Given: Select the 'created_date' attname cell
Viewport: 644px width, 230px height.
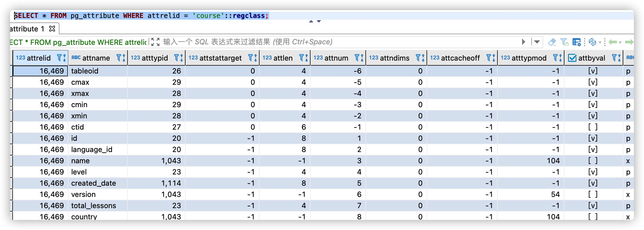Looking at the screenshot, I should point(98,183).
